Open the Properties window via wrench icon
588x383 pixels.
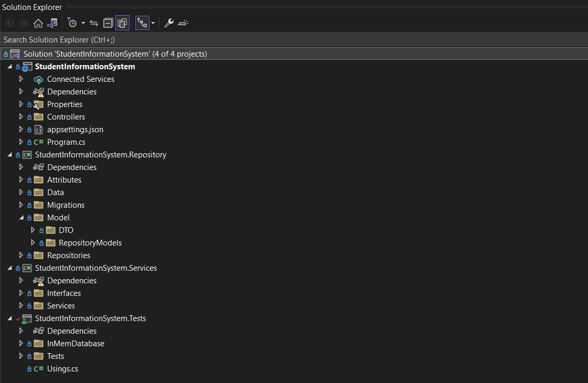(168, 23)
